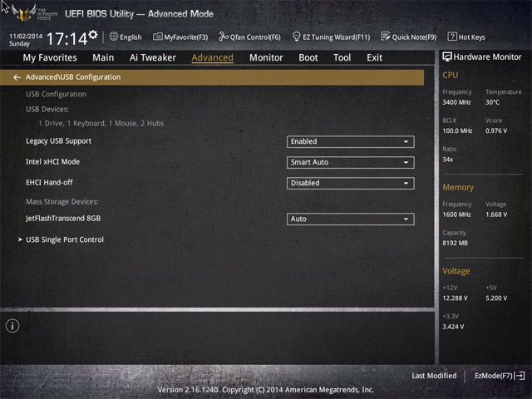Viewport: 532px width, 399px height.
Task: Open the Legacy USB Support dropdown
Action: point(350,141)
